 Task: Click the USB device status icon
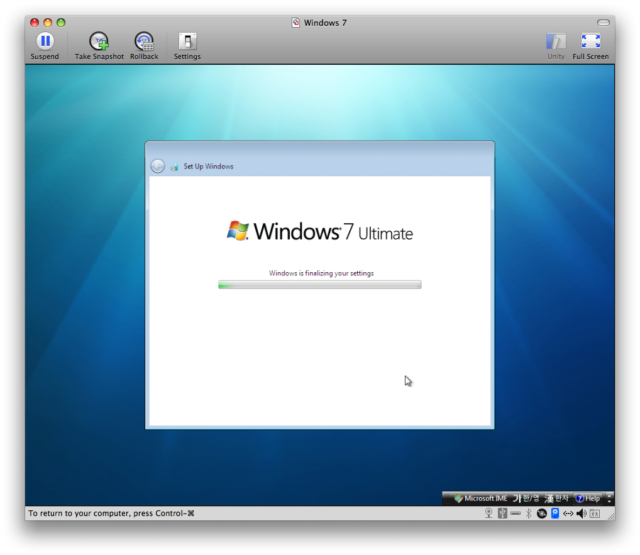tap(502, 513)
